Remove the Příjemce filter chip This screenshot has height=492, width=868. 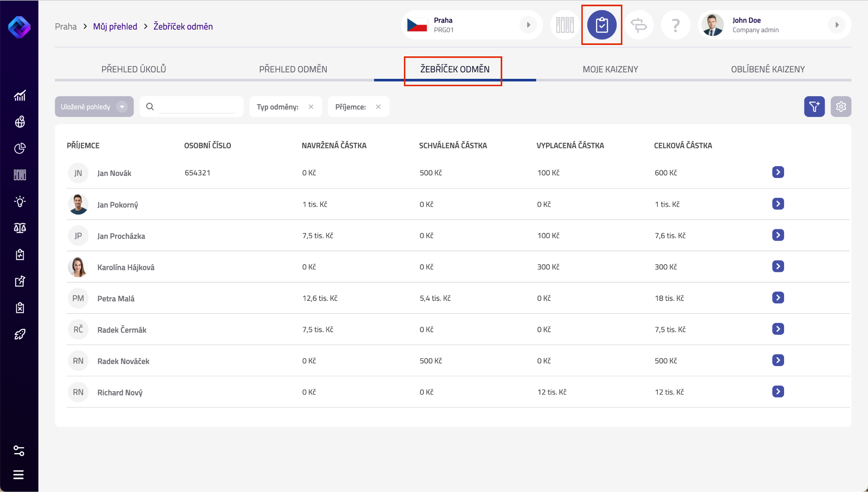tap(378, 107)
